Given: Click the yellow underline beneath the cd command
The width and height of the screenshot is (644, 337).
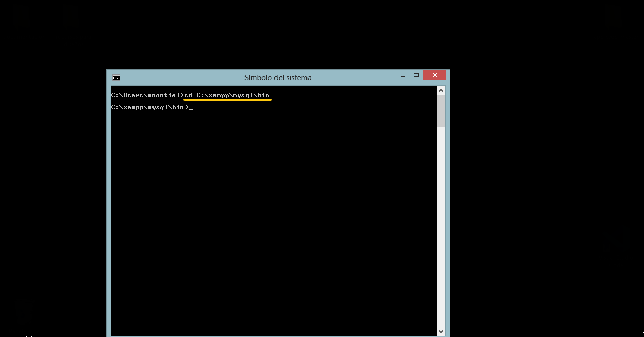Looking at the screenshot, I should click(228, 100).
